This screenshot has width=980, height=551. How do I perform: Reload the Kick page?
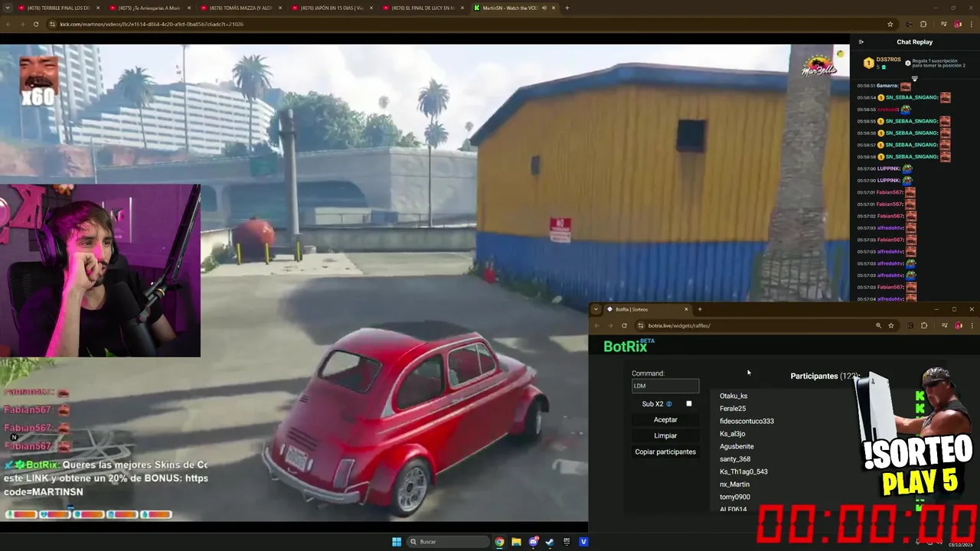(x=35, y=24)
